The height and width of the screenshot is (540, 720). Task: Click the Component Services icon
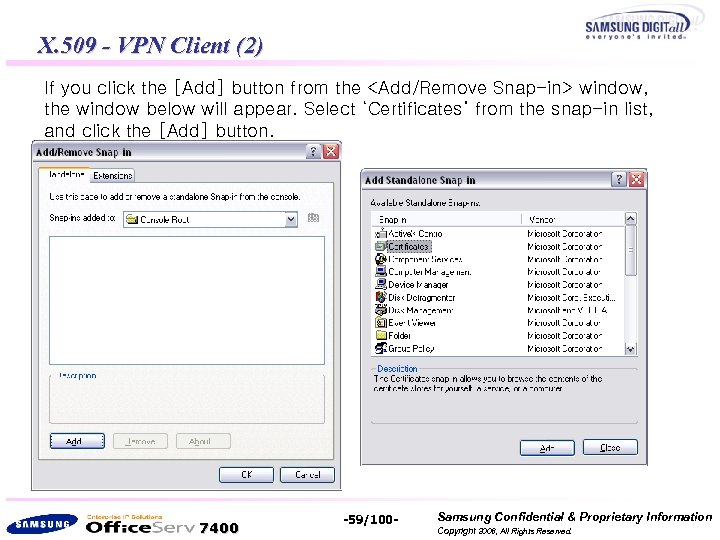(381, 259)
